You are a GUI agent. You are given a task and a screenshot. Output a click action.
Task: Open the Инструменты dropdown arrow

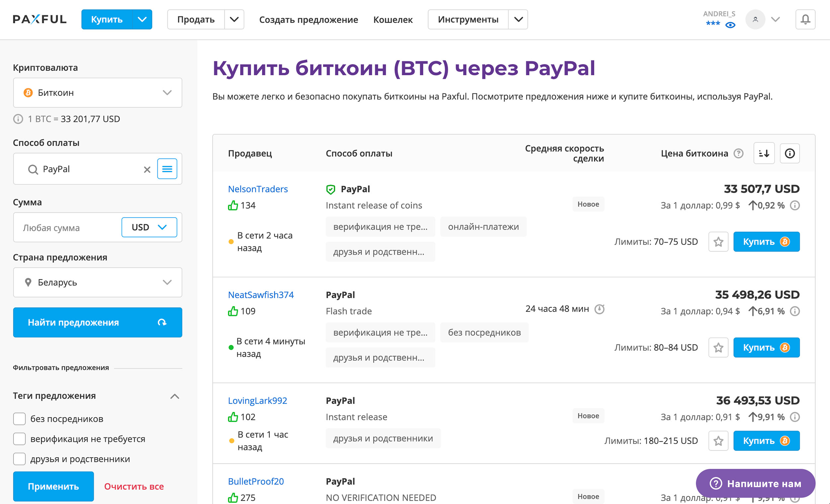[x=518, y=19]
